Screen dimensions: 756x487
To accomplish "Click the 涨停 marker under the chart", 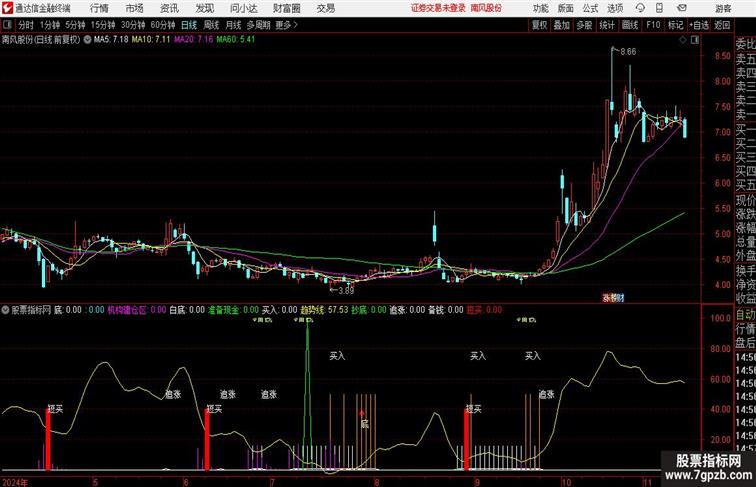I will pos(612,298).
